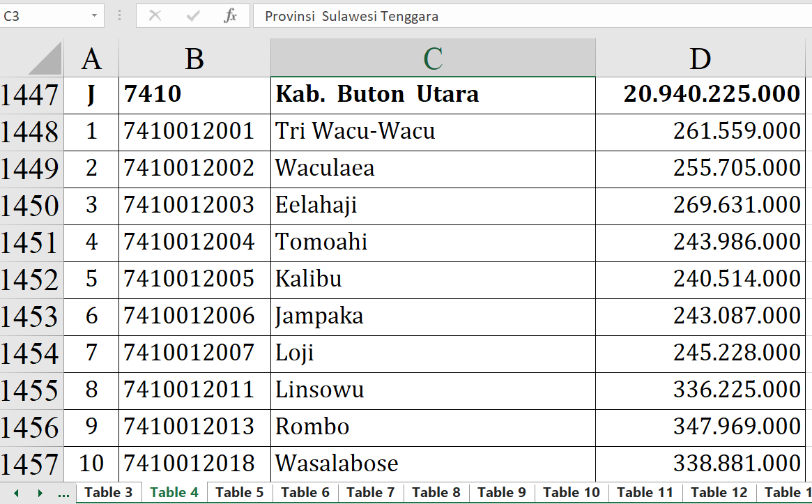Viewport: 812px width, 504px height.
Task: Click the ellipsis for hidden sheet tabs
Action: [x=63, y=493]
